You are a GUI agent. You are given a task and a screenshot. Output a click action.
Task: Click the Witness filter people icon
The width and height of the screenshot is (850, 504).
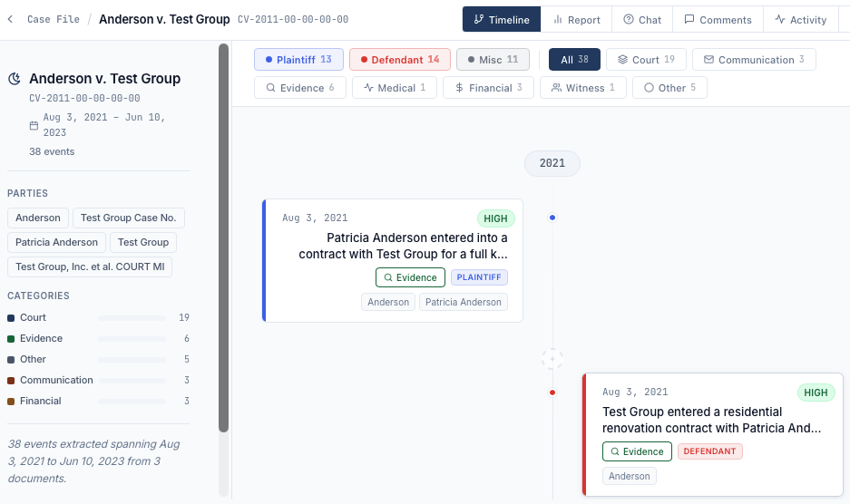[556, 88]
